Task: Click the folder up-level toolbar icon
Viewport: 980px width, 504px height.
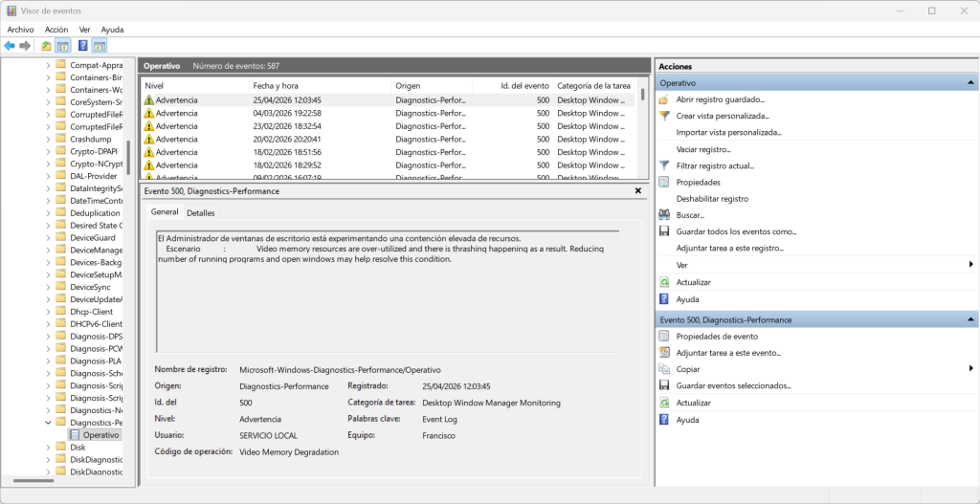Action: [47, 46]
